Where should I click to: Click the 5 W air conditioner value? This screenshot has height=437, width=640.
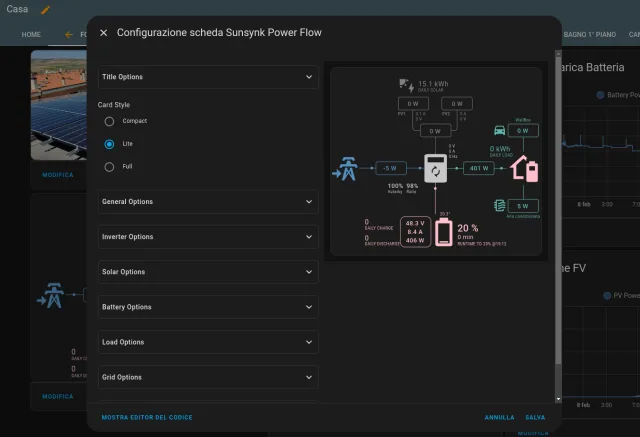[x=523, y=206]
